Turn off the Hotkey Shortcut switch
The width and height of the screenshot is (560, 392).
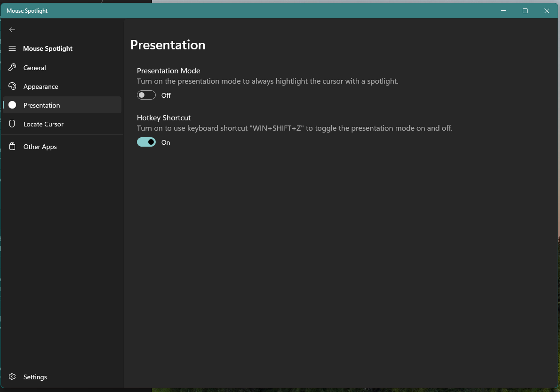146,141
